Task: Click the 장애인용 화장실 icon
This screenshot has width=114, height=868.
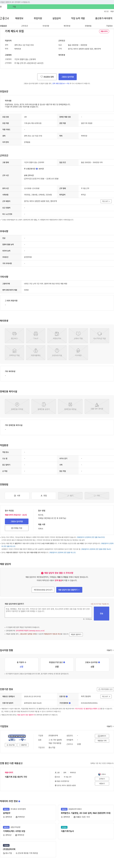Action: (70, 406)
